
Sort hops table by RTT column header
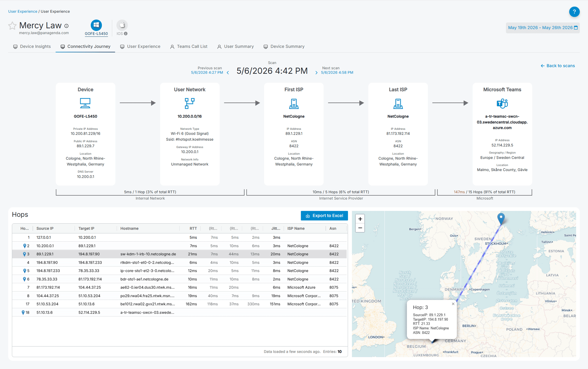tap(193, 228)
